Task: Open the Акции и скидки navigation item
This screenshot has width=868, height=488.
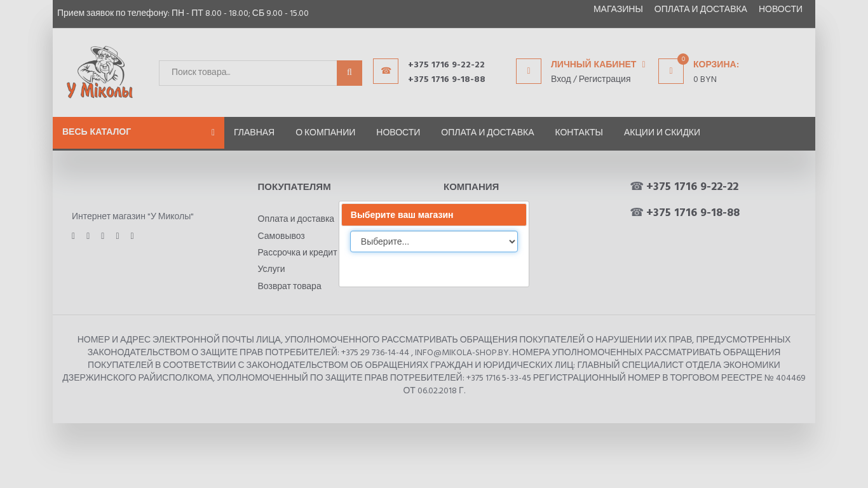Action: [x=662, y=132]
